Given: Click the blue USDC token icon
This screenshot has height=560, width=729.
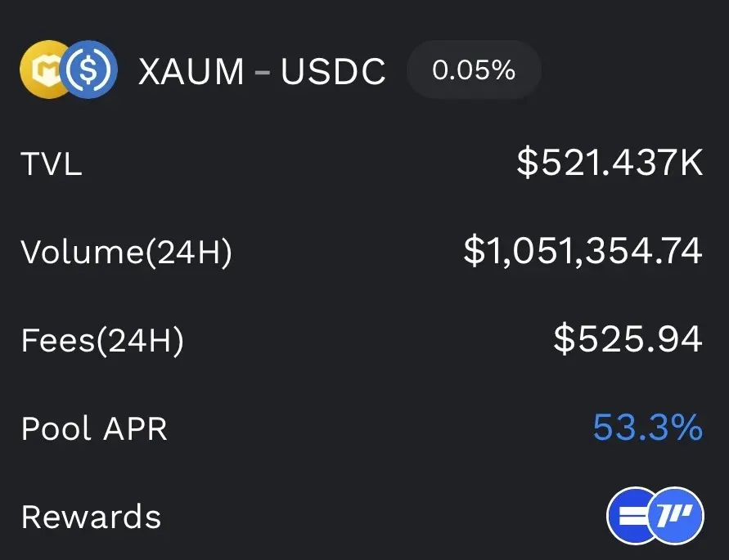Looking at the screenshot, I should pyautogui.click(x=89, y=69).
